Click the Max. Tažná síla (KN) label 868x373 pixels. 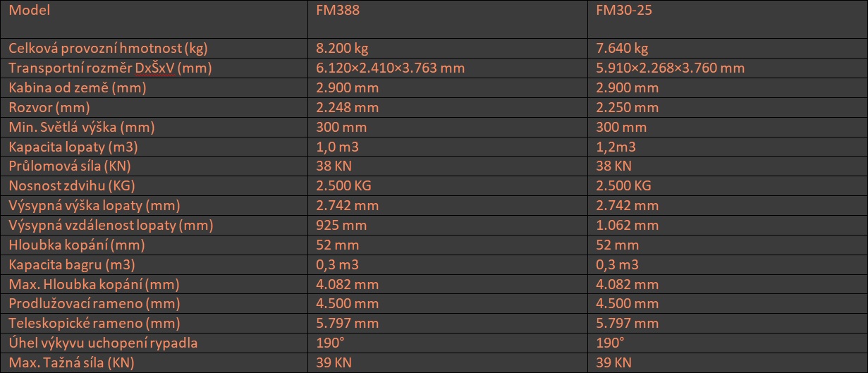(x=71, y=363)
